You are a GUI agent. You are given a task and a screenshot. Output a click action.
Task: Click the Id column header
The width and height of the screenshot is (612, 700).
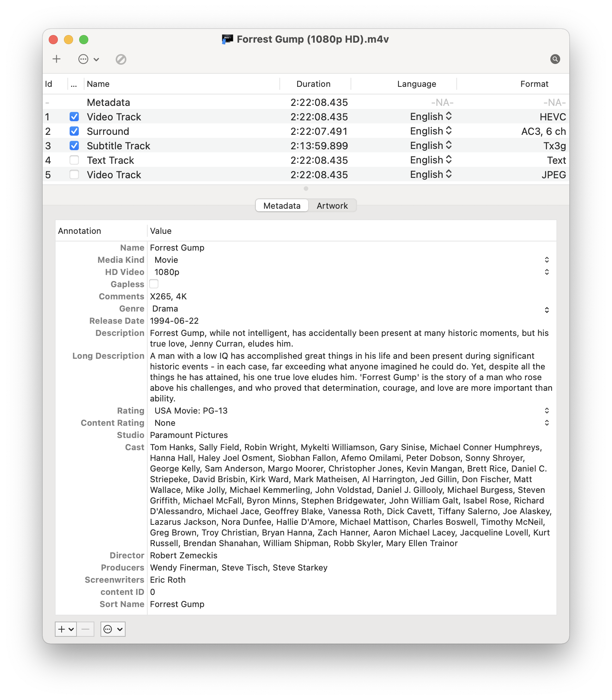tap(55, 84)
